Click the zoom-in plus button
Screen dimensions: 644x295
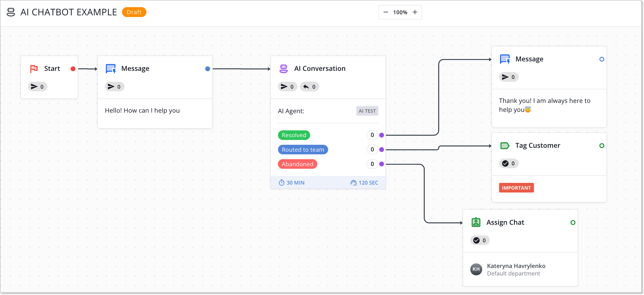[x=415, y=12]
